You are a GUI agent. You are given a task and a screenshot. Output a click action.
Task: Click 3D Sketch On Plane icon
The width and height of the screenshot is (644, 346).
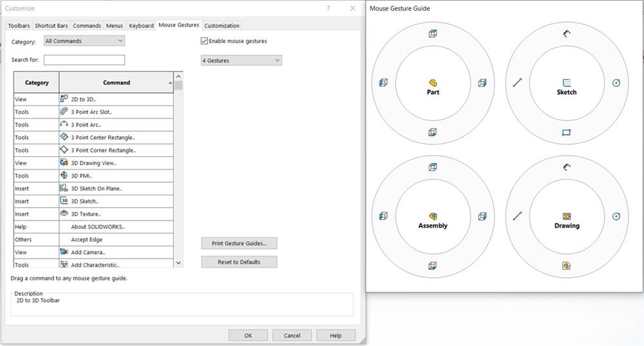click(x=64, y=188)
